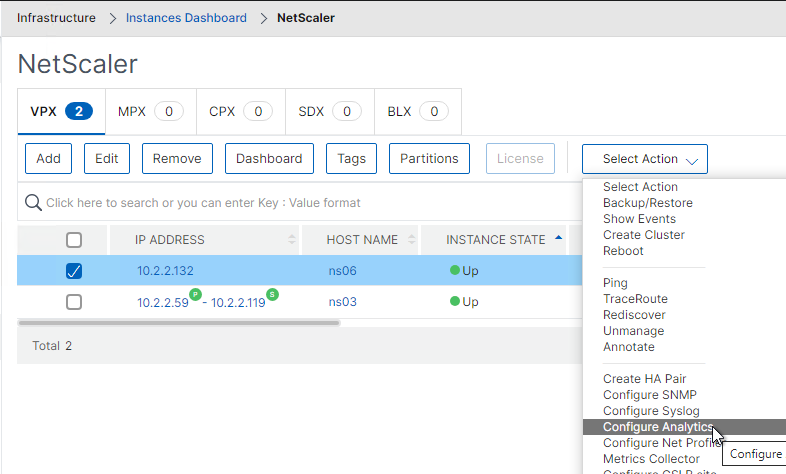Switch to the VPX tab

click(x=61, y=111)
